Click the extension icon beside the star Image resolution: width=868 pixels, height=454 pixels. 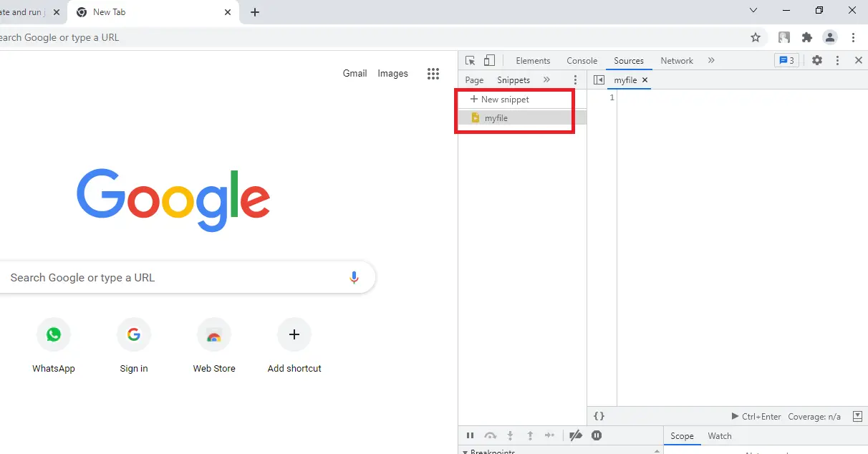[784, 37]
